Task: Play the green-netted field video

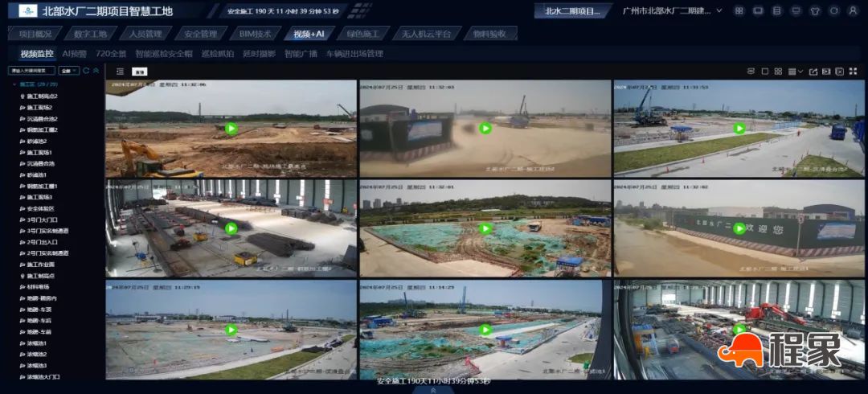Action: (x=485, y=228)
